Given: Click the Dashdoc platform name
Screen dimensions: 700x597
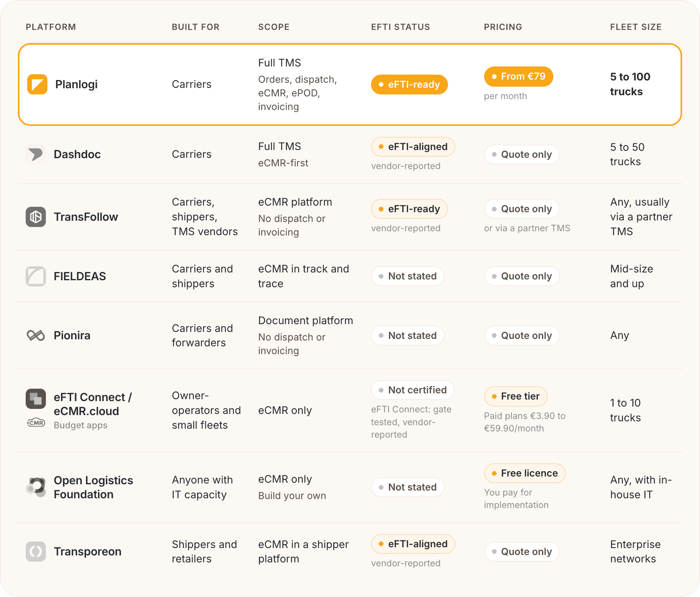Looking at the screenshot, I should pos(77,154).
